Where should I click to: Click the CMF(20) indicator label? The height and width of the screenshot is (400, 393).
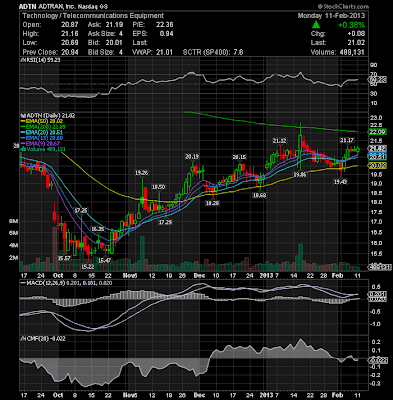click(43, 339)
